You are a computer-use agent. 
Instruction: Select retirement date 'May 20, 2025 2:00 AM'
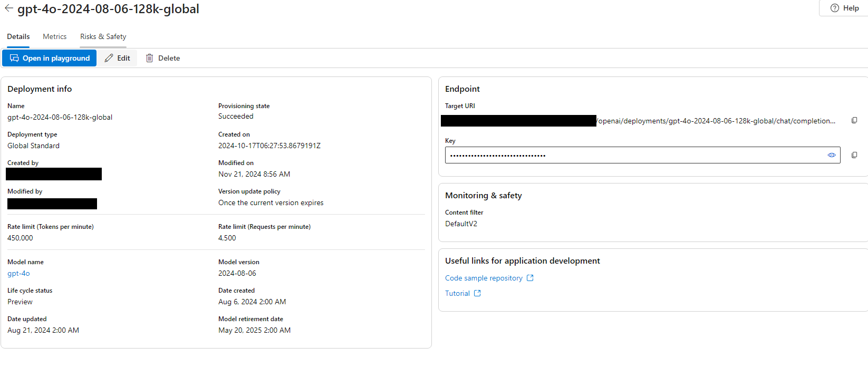[255, 330]
